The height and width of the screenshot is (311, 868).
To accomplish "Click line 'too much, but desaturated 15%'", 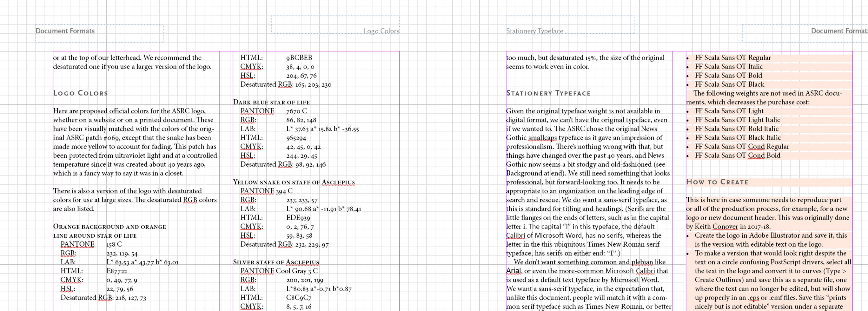I will 585,58.
